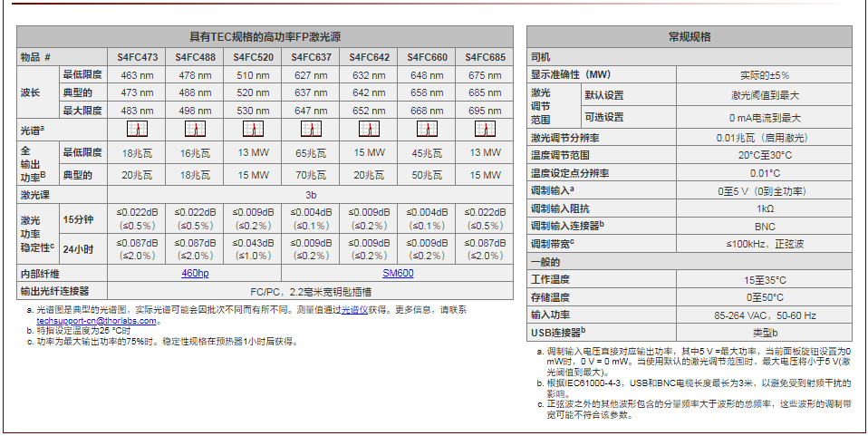View the S4FC637 spectrum graph icon
868x436 pixels.
(x=311, y=130)
